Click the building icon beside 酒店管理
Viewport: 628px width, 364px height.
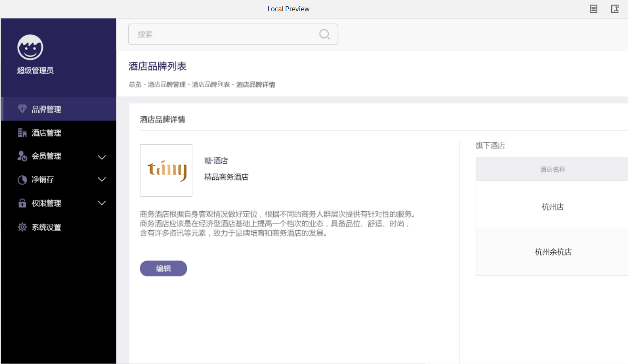click(x=22, y=133)
